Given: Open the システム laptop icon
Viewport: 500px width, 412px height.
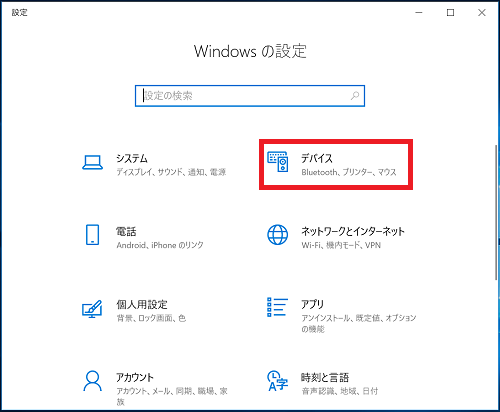Looking at the screenshot, I should 92,163.
